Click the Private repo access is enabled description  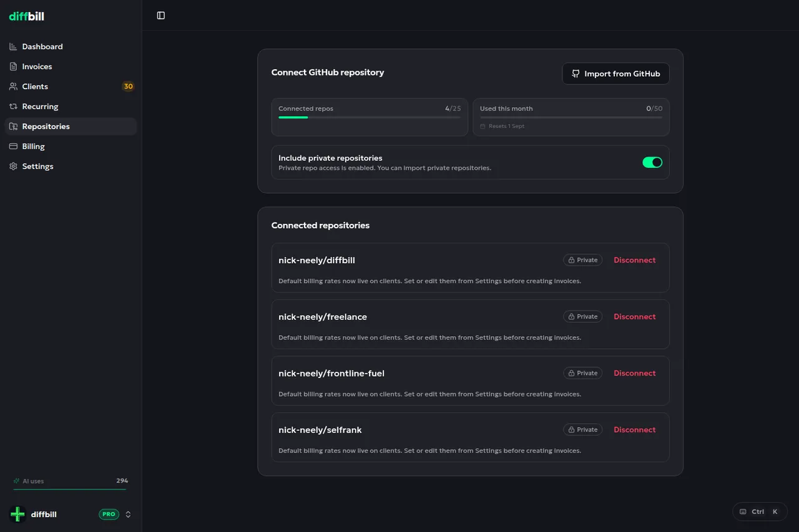tap(385, 168)
